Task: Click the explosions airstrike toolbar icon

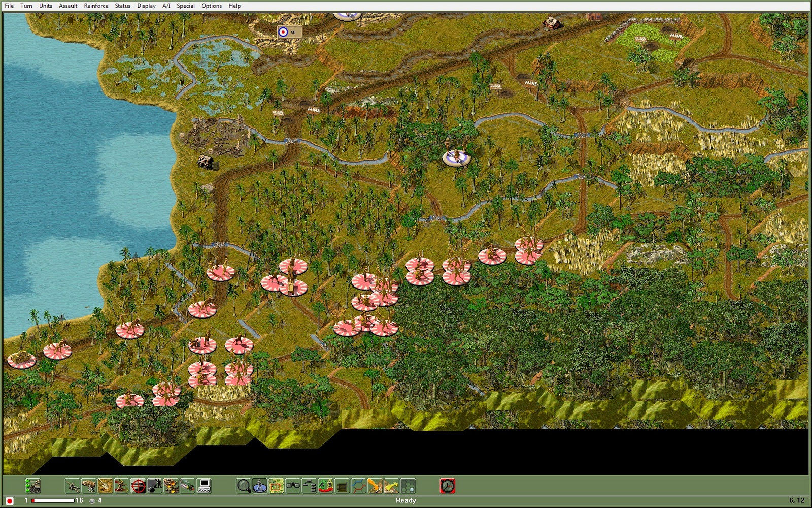Action: (171, 486)
